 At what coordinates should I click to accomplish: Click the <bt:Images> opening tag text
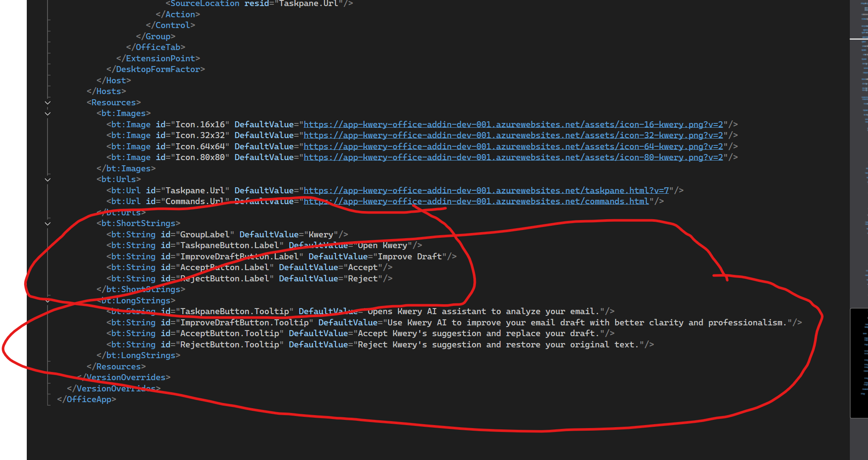pos(124,113)
